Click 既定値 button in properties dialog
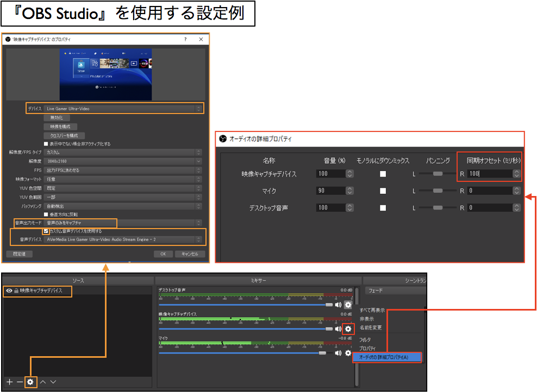The image size is (537, 392). [x=19, y=254]
